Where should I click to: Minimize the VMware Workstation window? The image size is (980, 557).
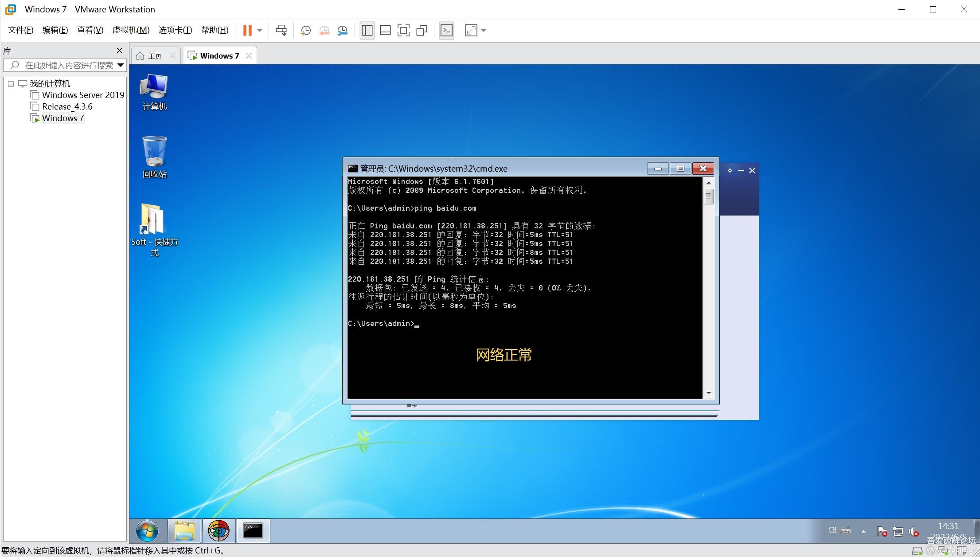[901, 9]
